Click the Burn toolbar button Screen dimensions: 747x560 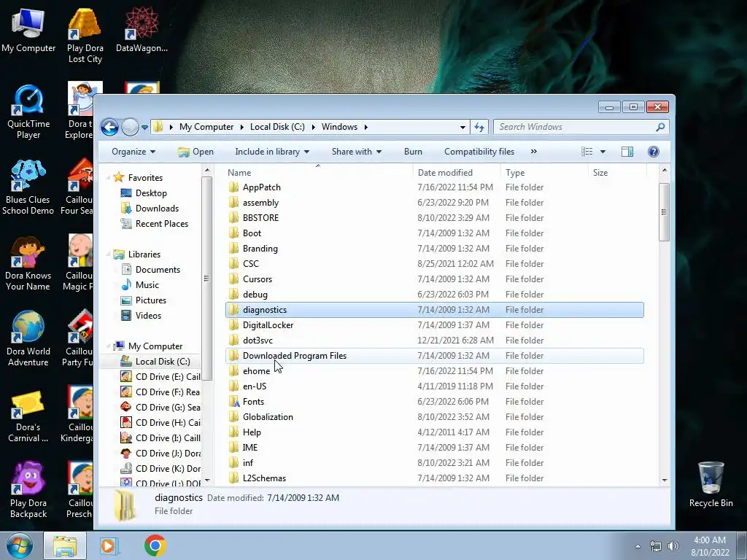pos(413,152)
